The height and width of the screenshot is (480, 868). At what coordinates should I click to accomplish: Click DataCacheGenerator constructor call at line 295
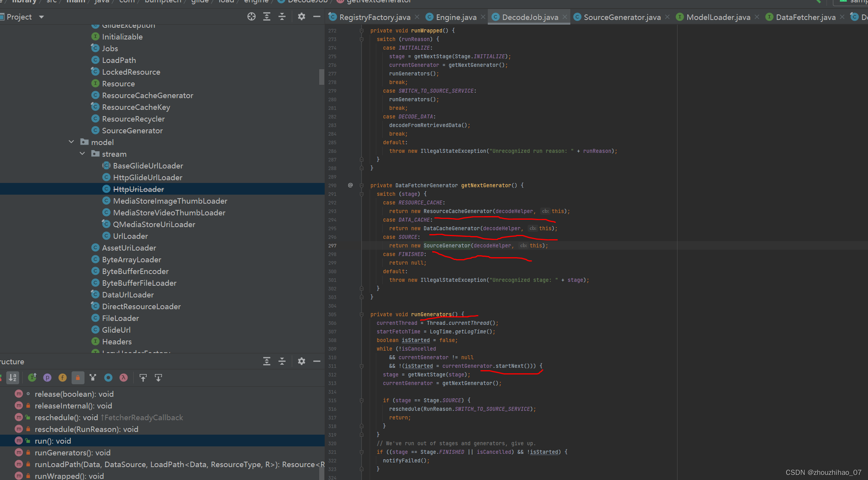pyautogui.click(x=451, y=228)
